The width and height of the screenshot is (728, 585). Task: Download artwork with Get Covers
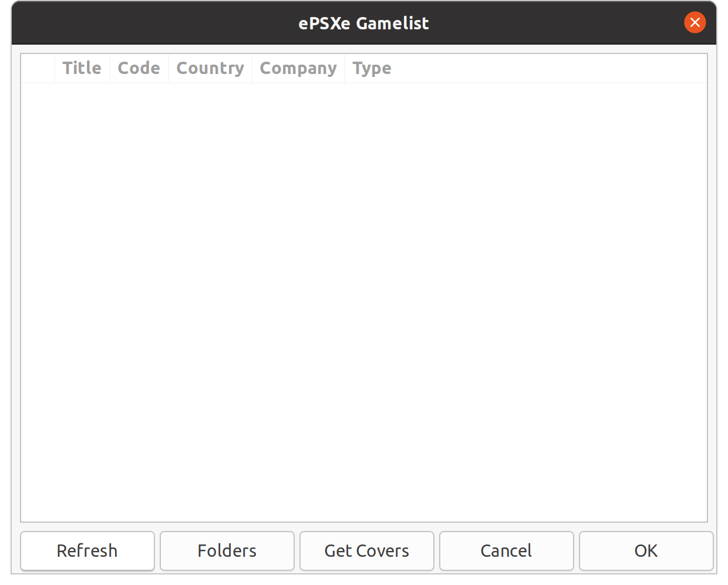tap(367, 551)
